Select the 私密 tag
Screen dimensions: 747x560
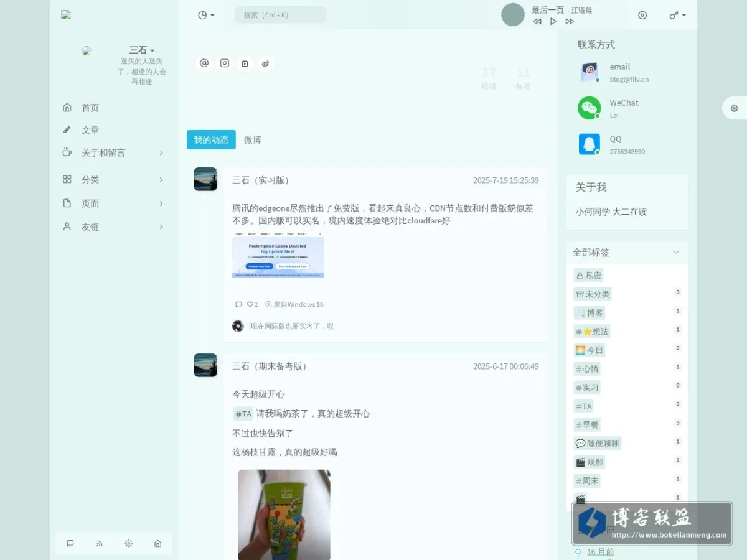pyautogui.click(x=589, y=276)
